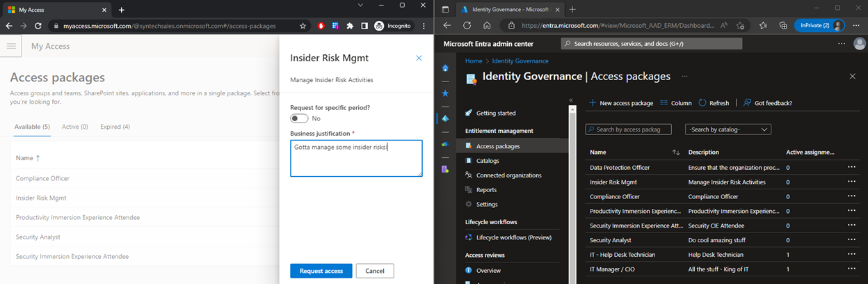This screenshot has width=868, height=284.
Task: Open the Search by catalog dropdown
Action: [x=728, y=129]
